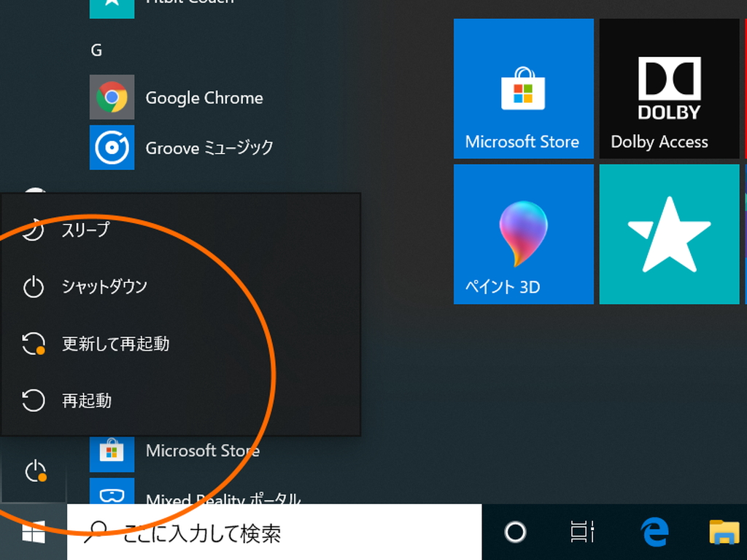Click the ここに入力して検索 search field
This screenshot has width=747, height=560.
click(219, 532)
